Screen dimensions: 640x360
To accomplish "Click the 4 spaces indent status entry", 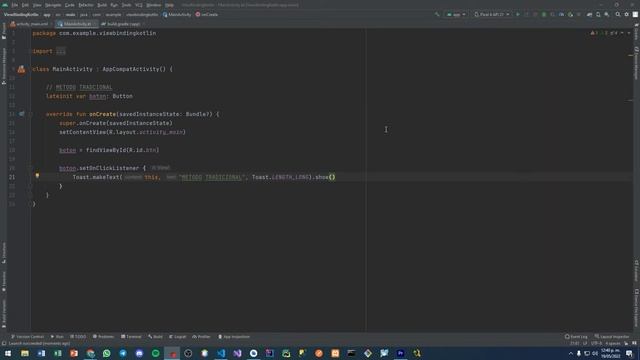I will click(x=613, y=344).
